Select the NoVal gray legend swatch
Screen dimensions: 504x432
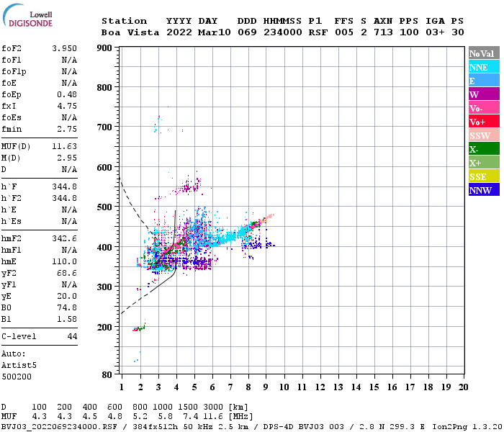coord(484,53)
